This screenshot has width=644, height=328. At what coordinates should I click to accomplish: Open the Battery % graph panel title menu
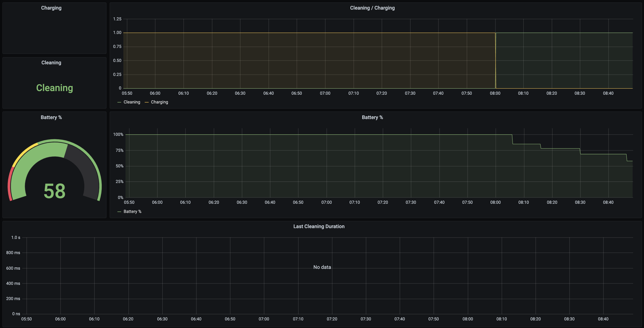372,117
